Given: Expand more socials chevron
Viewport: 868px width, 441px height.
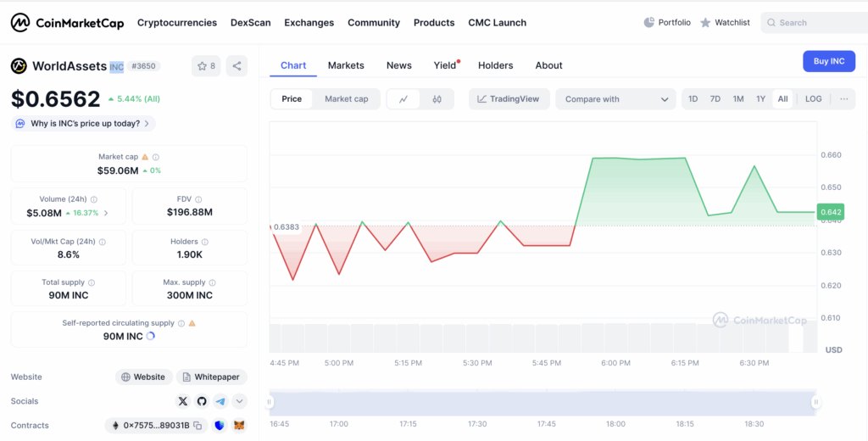Looking at the screenshot, I should click(239, 401).
